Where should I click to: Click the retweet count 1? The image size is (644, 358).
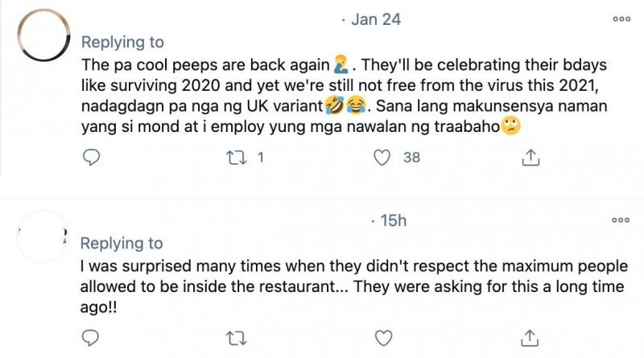point(260,158)
